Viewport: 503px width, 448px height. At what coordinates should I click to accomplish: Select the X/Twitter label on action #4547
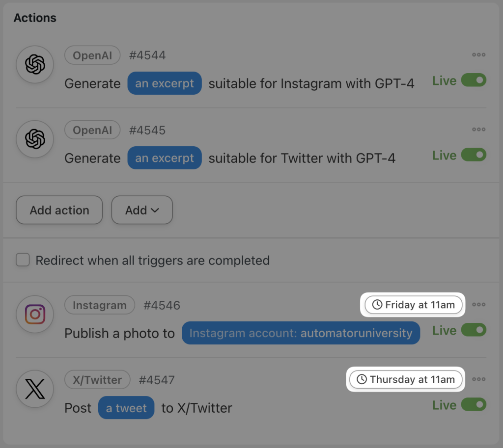[97, 379]
